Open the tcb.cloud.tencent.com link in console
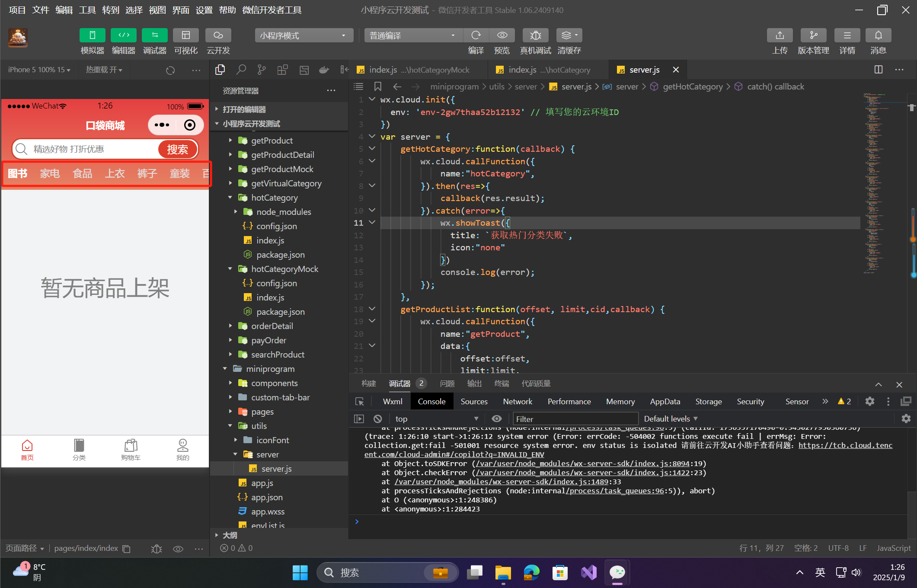This screenshot has height=588, width=917. click(845, 445)
